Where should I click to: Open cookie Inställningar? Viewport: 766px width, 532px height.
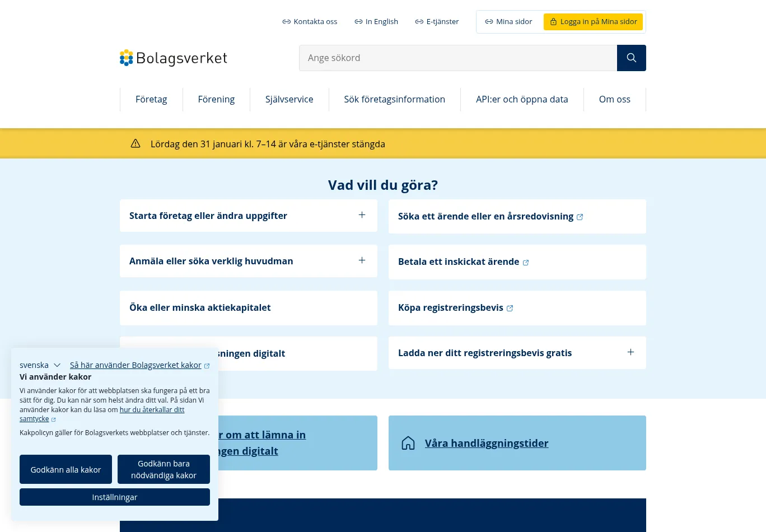point(115,497)
